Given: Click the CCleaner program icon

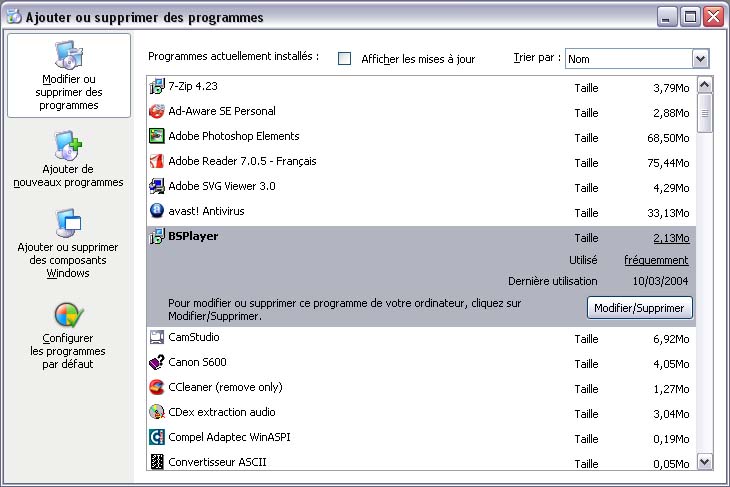Looking at the screenshot, I should (156, 387).
